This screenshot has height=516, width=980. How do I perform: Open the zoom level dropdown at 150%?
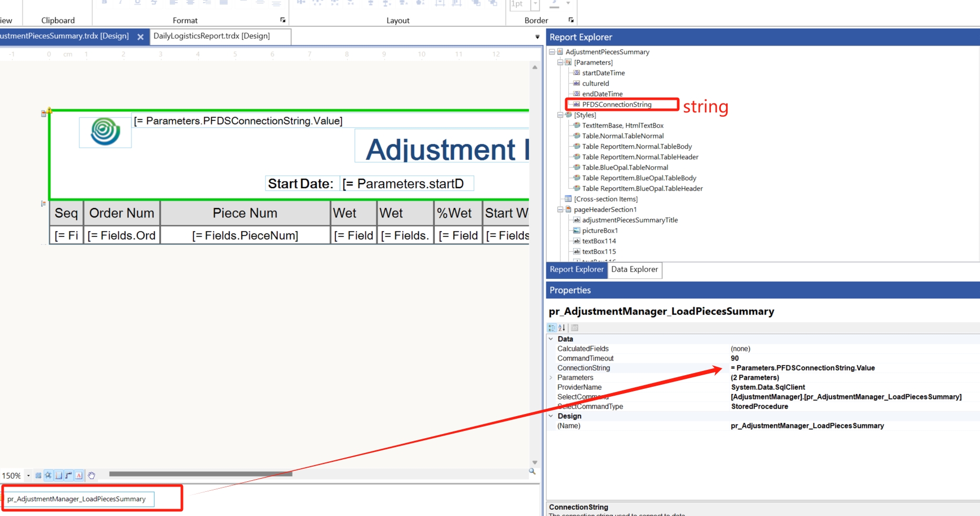[28, 476]
